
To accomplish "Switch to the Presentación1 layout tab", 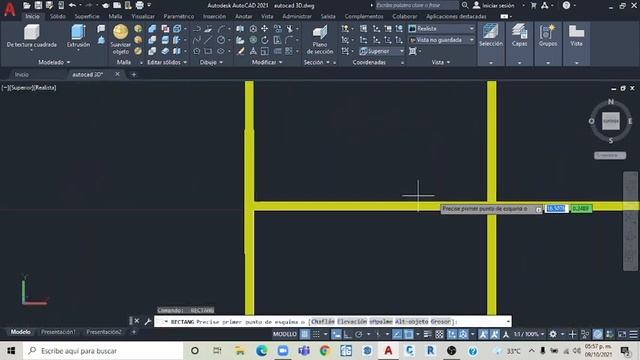I will [58, 332].
